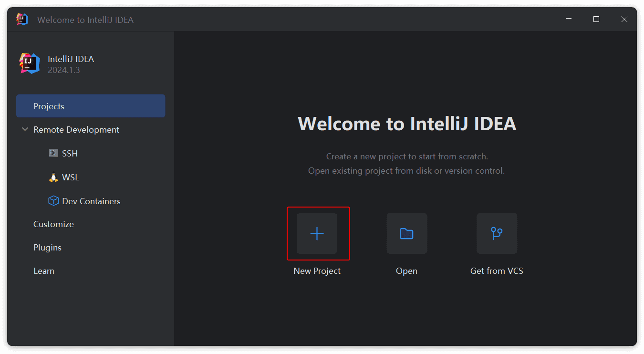Maximize the Welcome window
This screenshot has height=354, width=644.
click(596, 19)
